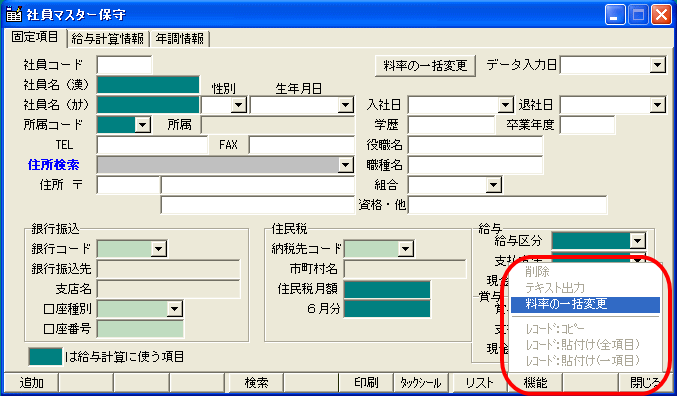Click the 学歴 input field
677x396 pixels.
point(451,125)
